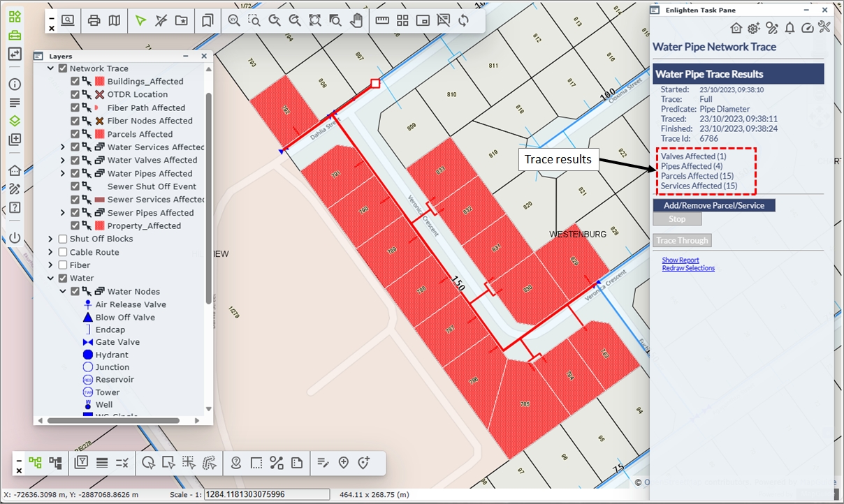This screenshot has width=844, height=504.
Task: Open the wrench tools icon in task pane
Action: click(x=824, y=28)
